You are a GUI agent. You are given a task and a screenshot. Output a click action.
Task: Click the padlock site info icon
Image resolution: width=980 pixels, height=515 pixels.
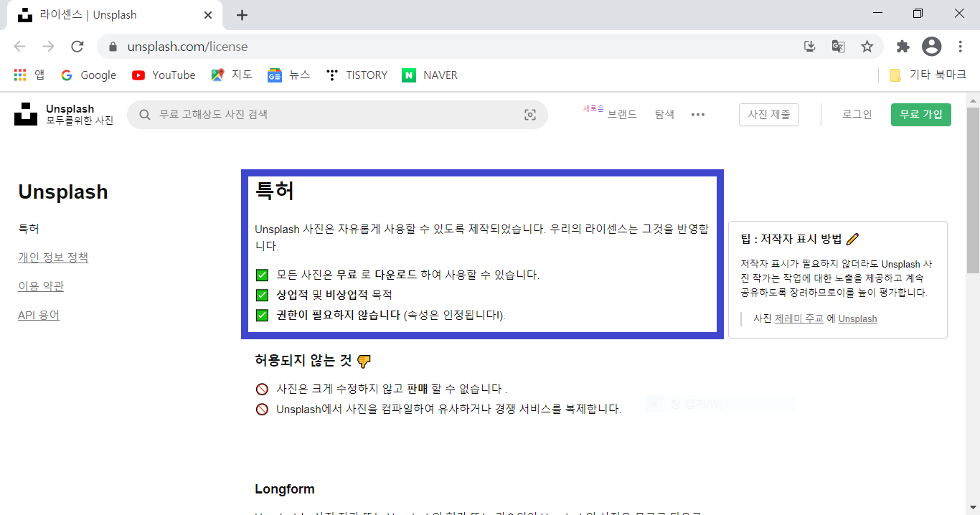(x=112, y=47)
